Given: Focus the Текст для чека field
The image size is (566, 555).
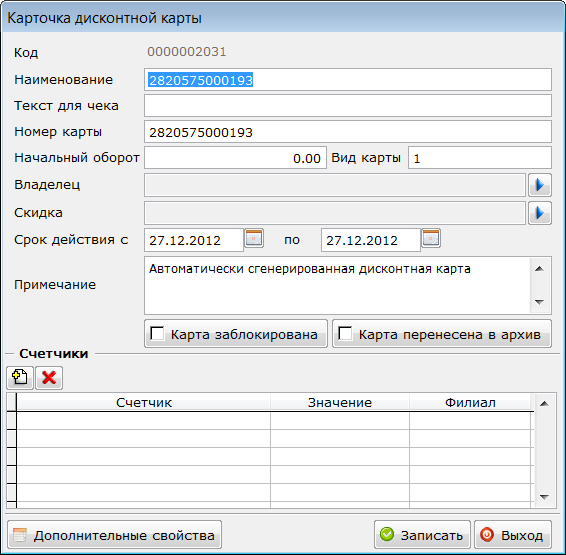Looking at the screenshot, I should point(348,105).
